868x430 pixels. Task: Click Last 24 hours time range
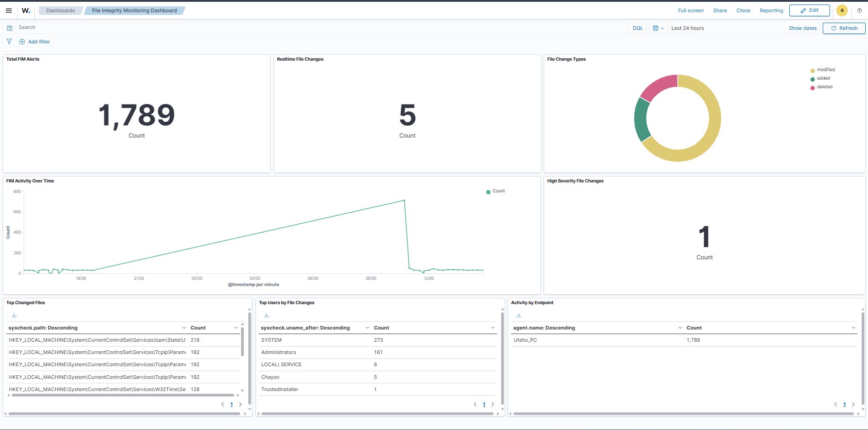pyautogui.click(x=688, y=28)
